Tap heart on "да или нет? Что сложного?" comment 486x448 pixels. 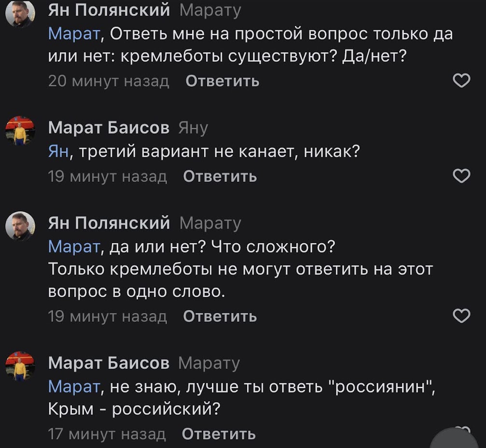pyautogui.click(x=462, y=316)
